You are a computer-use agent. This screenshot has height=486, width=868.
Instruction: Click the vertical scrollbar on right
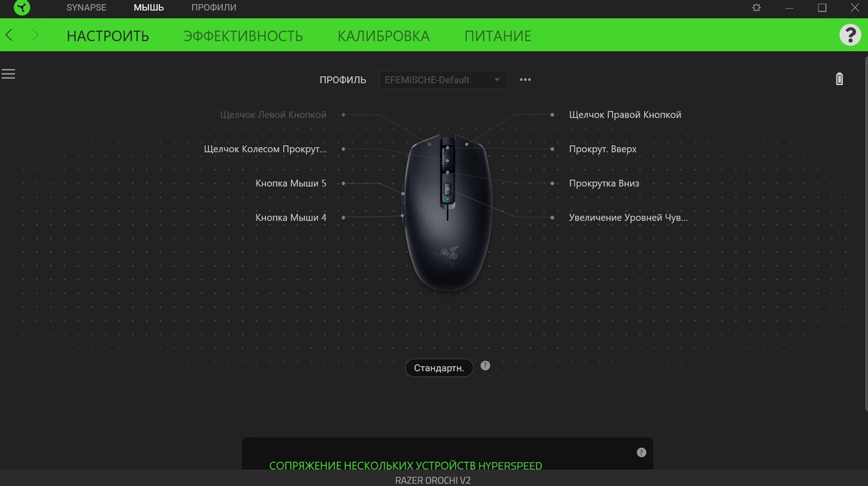(865, 231)
